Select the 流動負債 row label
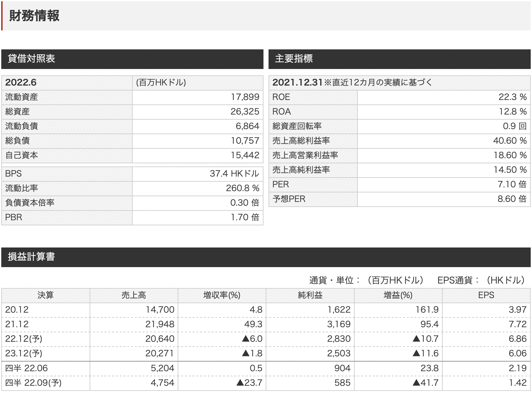Screen dimensions: 532x407 tap(22, 126)
